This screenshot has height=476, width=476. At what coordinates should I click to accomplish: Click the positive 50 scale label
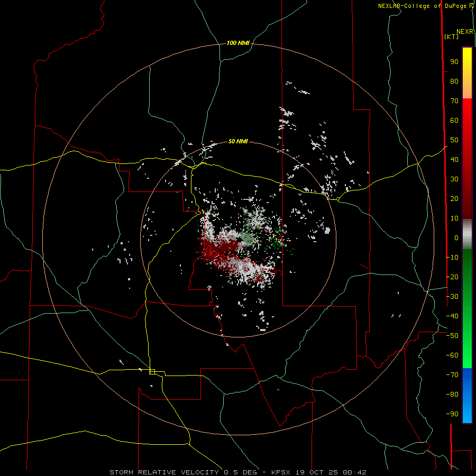pyautogui.click(x=454, y=140)
